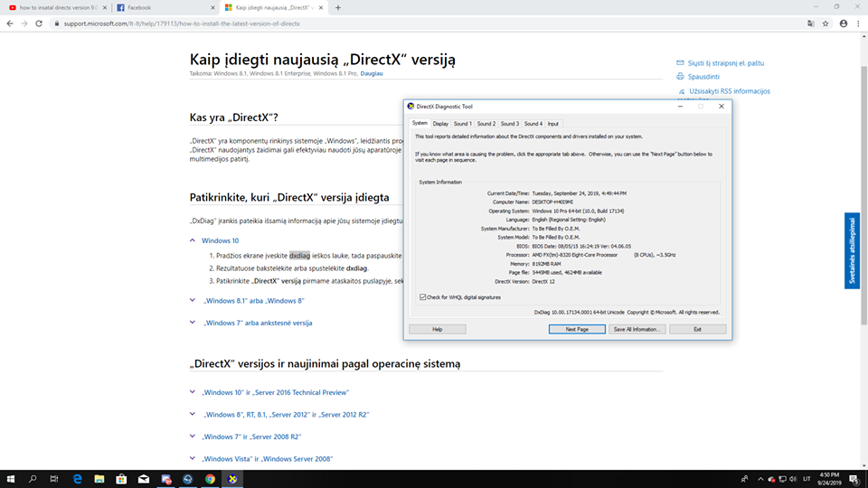Image resolution: width=868 pixels, height=488 pixels.
Task: Open the Input tab in DxDiag
Action: click(x=553, y=124)
